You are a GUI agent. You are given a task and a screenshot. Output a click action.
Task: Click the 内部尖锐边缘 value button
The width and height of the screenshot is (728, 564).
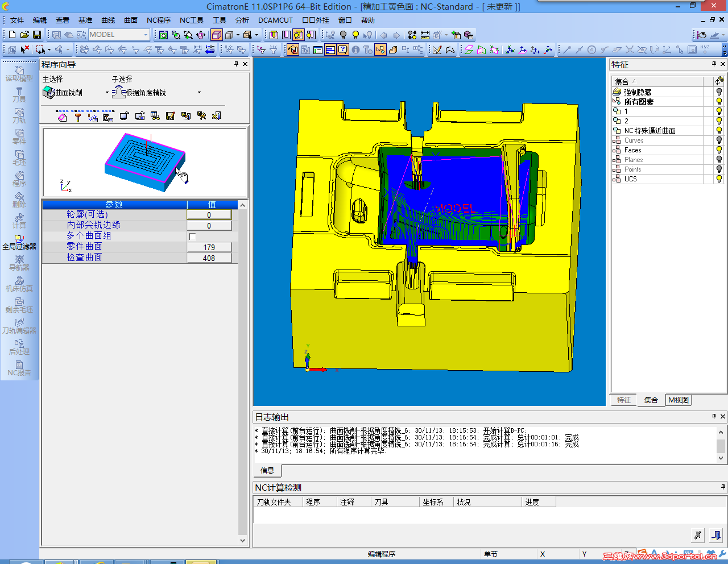tap(209, 226)
